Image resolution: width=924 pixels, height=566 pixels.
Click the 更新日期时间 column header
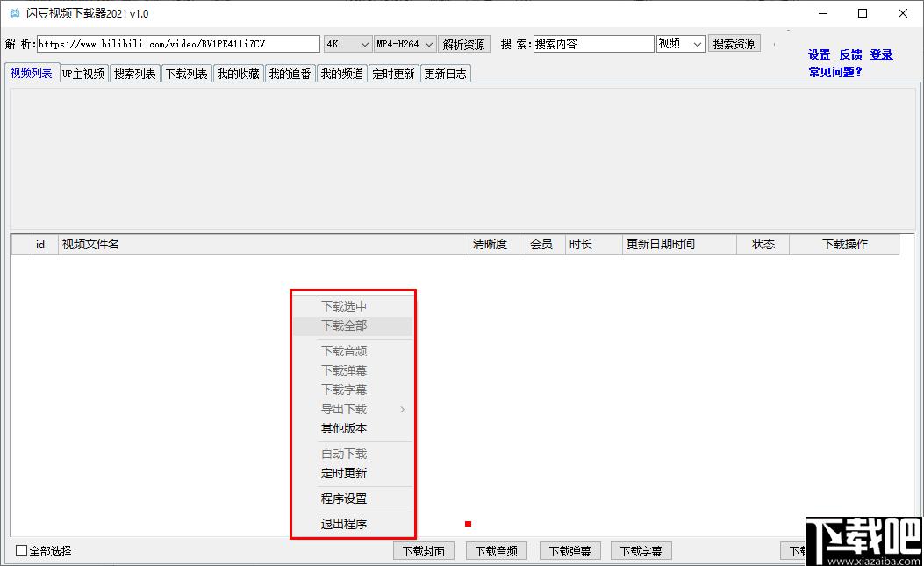(x=679, y=245)
